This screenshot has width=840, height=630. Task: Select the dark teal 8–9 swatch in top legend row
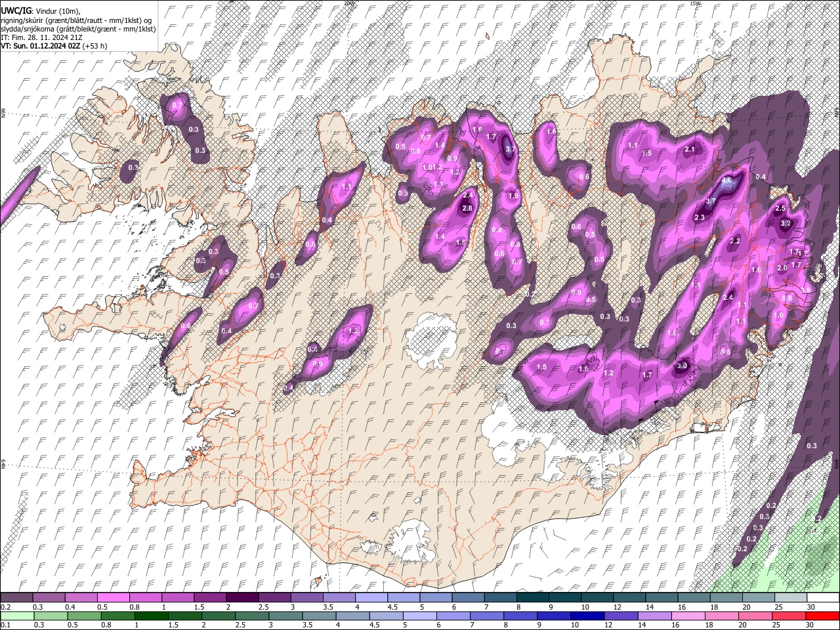(533, 598)
